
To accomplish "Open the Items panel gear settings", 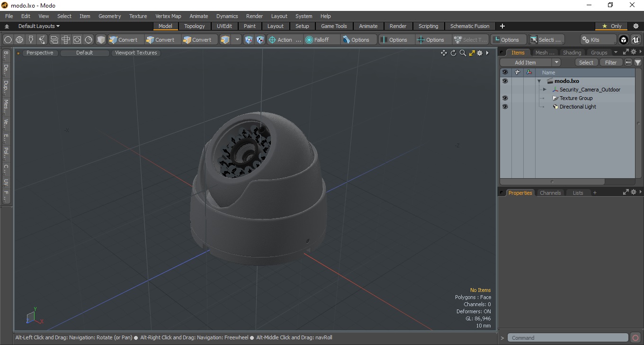I will pos(634,52).
